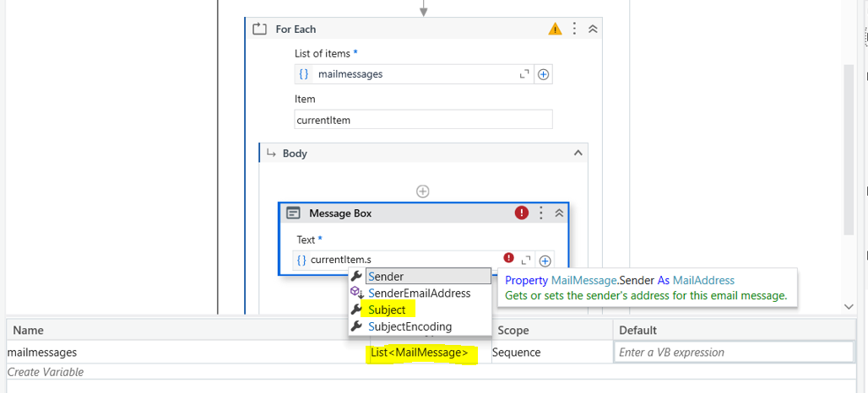Open expression editor for List of items
Image resolution: width=868 pixels, height=393 pixels.
point(524,74)
